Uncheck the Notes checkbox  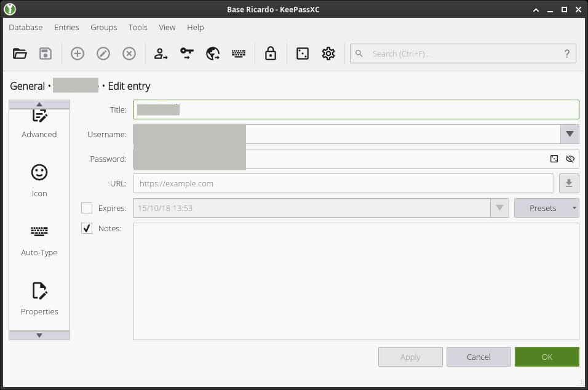coord(87,228)
